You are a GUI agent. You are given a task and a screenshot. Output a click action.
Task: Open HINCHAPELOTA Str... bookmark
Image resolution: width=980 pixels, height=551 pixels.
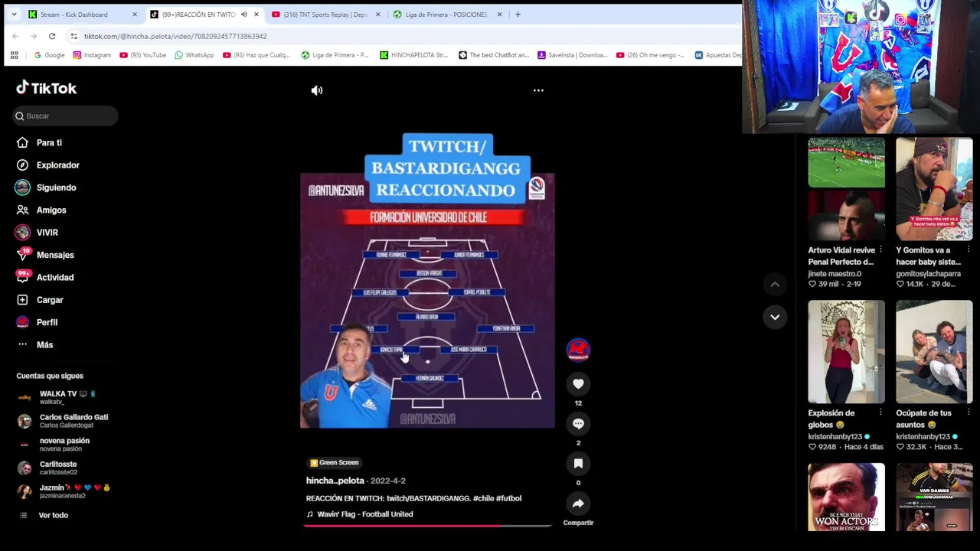point(414,55)
